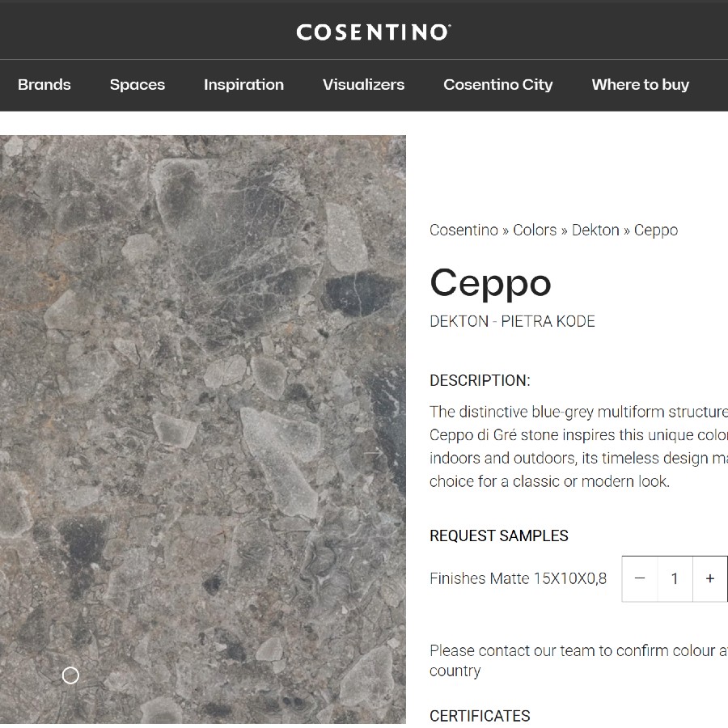
Task: Navigate to the Inspiration section
Action: tap(243, 84)
